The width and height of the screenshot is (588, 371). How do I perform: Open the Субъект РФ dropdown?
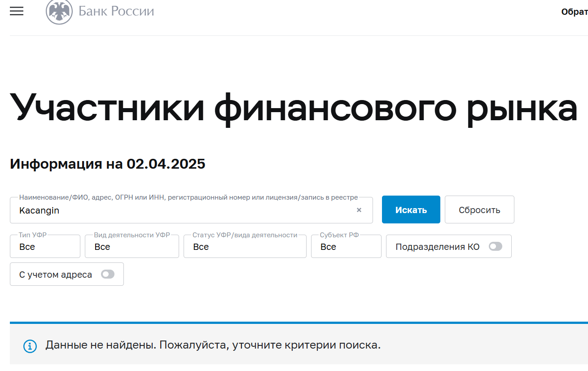[346, 246]
